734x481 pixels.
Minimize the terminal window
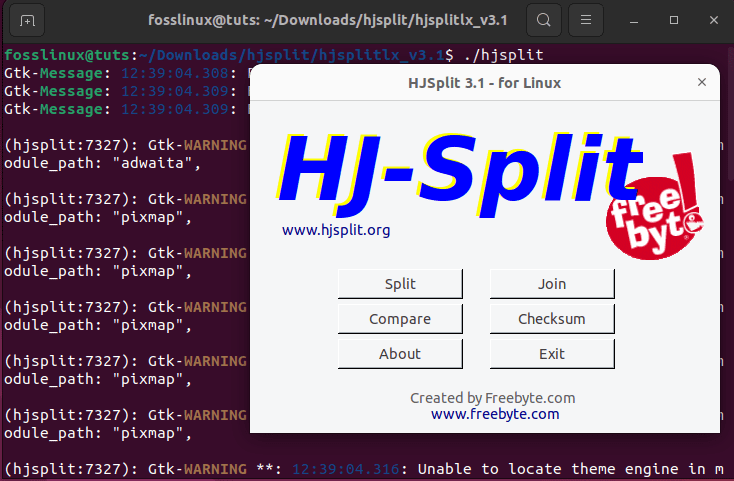point(634,20)
